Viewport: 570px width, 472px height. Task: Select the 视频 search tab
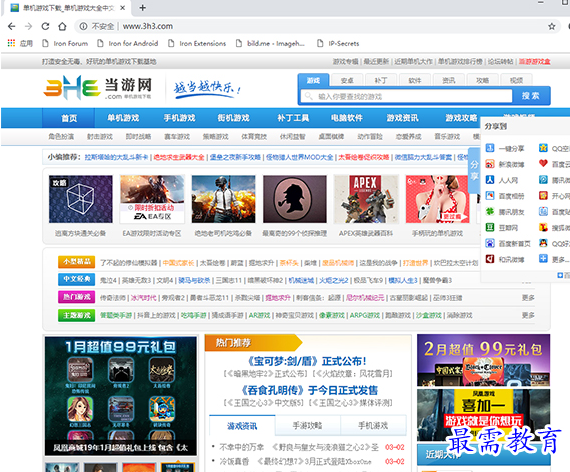(x=516, y=80)
